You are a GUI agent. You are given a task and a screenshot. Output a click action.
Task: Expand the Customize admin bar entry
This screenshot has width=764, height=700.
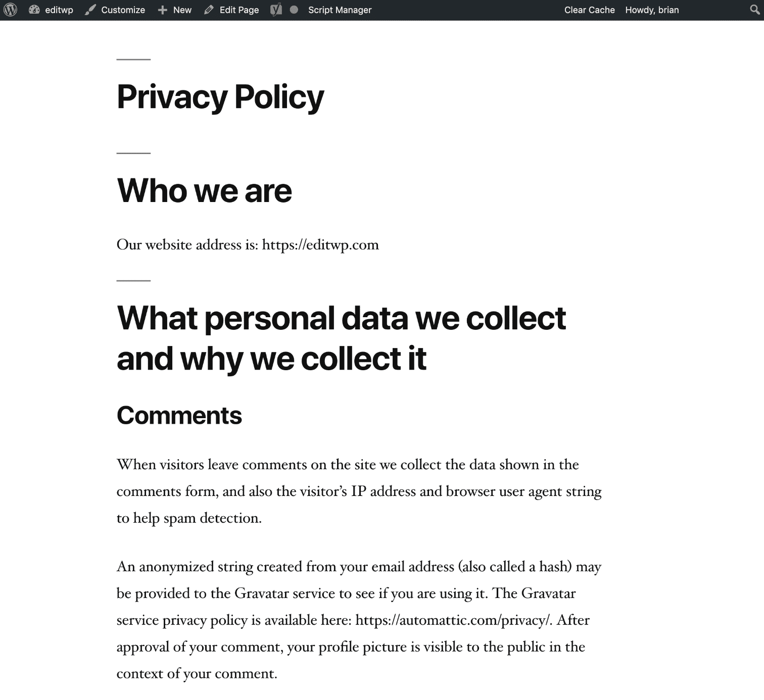tap(122, 10)
